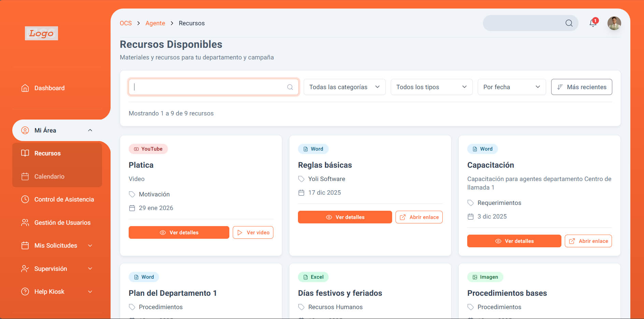Open the Todos los tipos dropdown
The image size is (644, 319).
click(x=431, y=87)
